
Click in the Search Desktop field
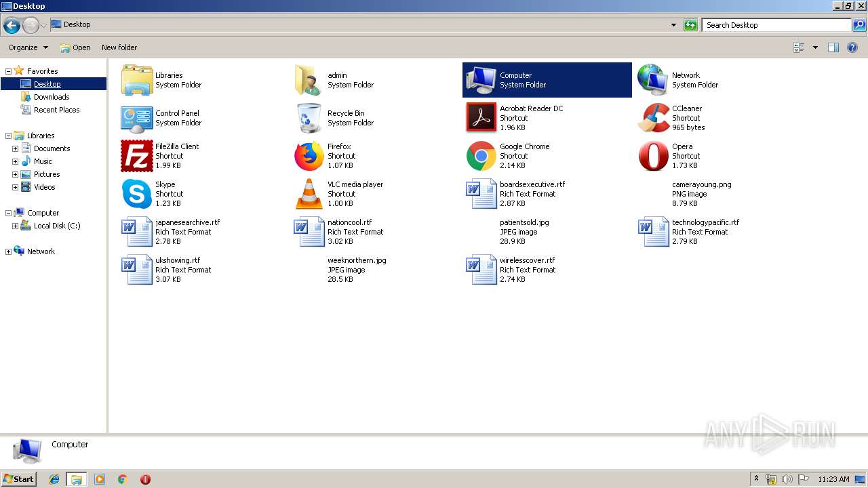click(x=776, y=25)
